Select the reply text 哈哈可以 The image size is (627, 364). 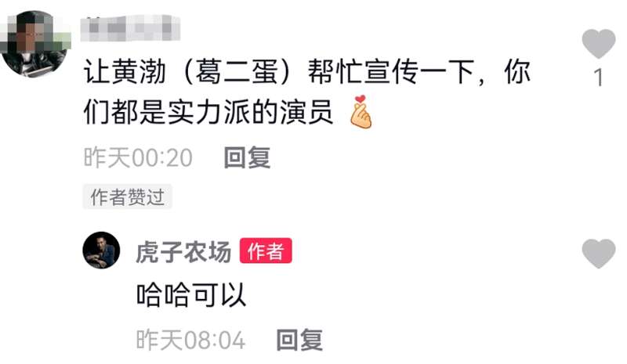(x=190, y=295)
